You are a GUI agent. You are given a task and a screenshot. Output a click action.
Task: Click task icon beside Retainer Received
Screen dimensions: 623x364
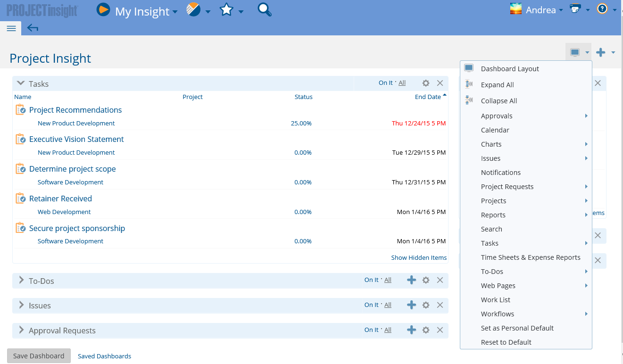click(x=20, y=199)
